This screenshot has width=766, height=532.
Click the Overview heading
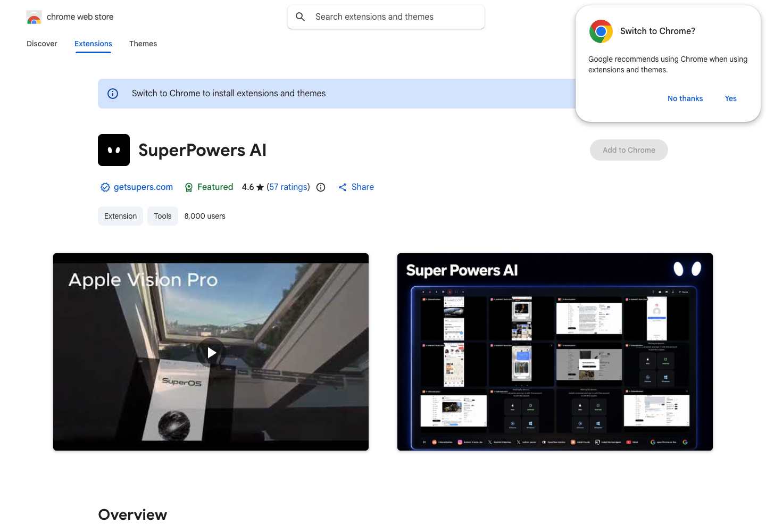[132, 515]
